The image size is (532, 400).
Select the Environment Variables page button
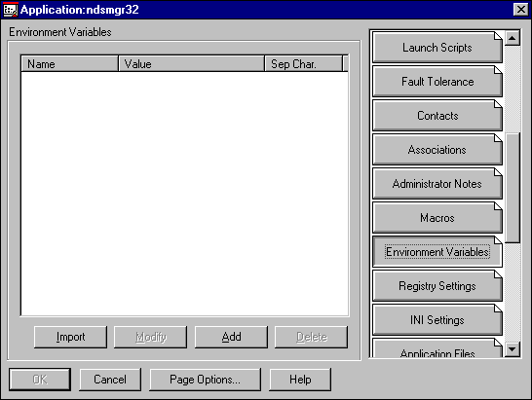point(437,252)
